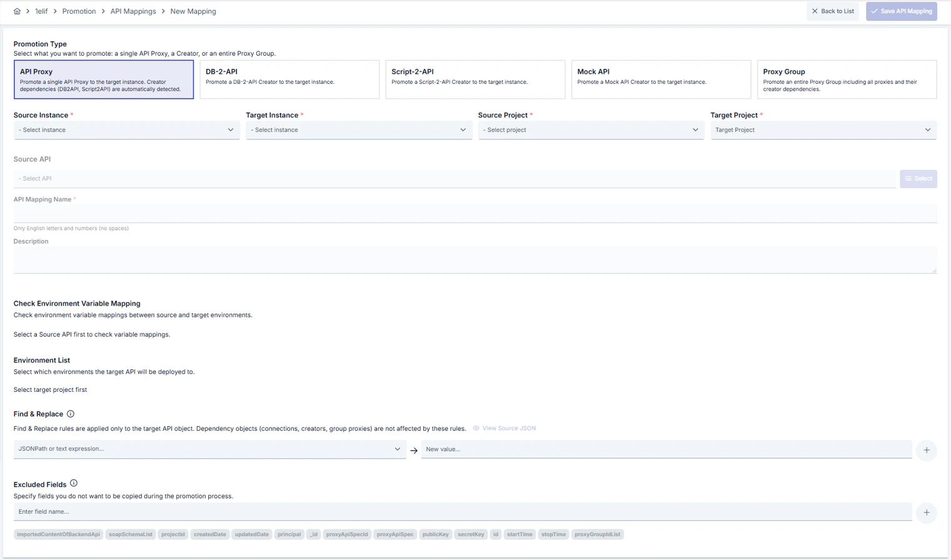Click the stopTime tag
This screenshot has width=951, height=560.
[553, 534]
